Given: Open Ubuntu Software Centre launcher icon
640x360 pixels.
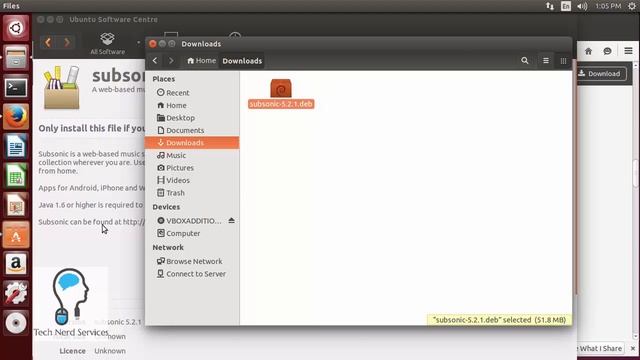Looking at the screenshot, I should [x=16, y=235].
